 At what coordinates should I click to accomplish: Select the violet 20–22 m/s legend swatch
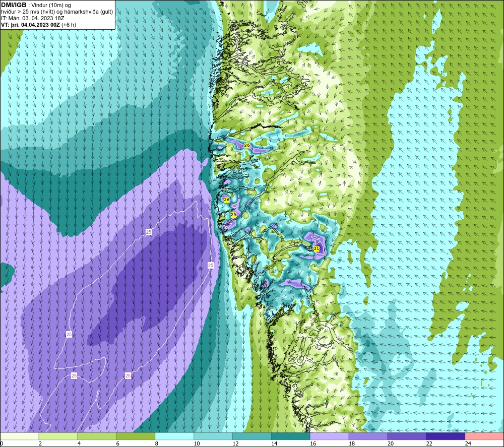(x=407, y=436)
